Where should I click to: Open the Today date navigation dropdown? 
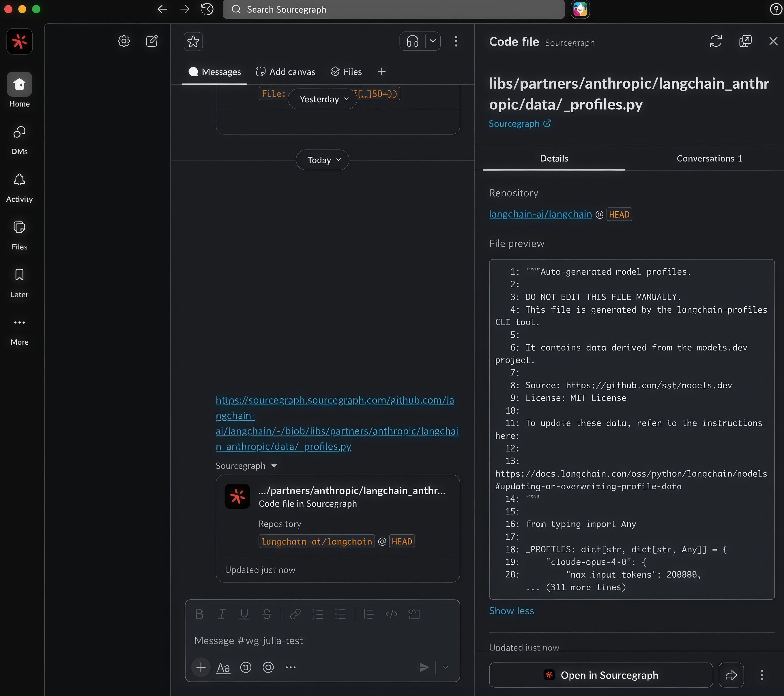[x=322, y=160]
